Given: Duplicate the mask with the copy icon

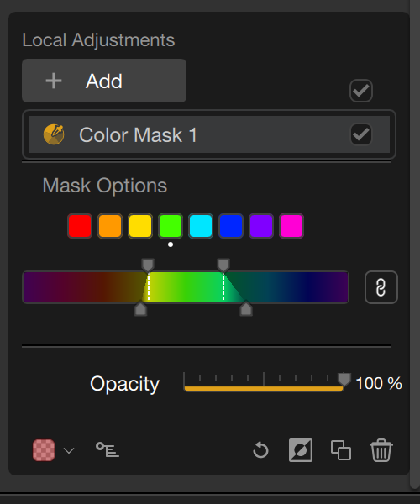Looking at the screenshot, I should (341, 450).
